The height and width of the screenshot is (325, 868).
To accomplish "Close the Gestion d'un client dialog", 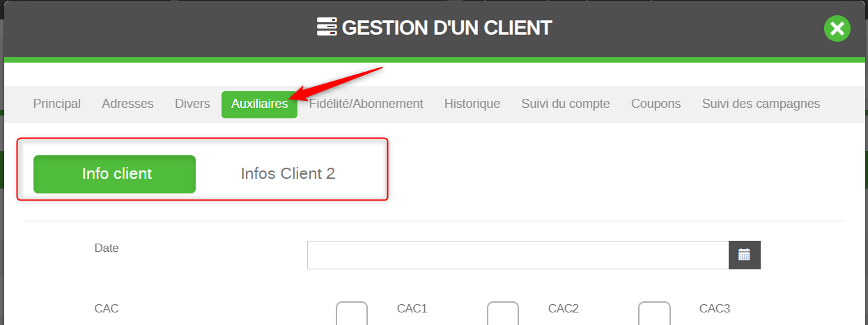I will pyautogui.click(x=837, y=29).
